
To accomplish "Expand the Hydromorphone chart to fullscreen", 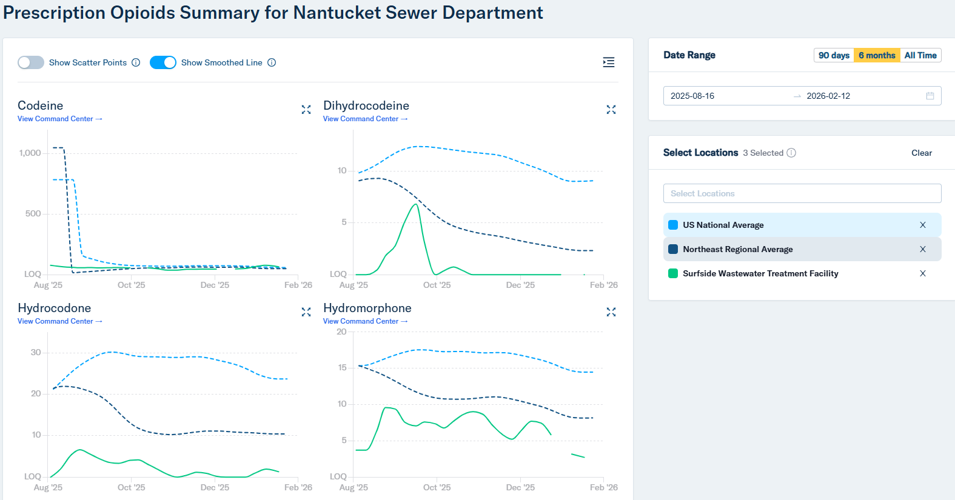I will (x=611, y=312).
